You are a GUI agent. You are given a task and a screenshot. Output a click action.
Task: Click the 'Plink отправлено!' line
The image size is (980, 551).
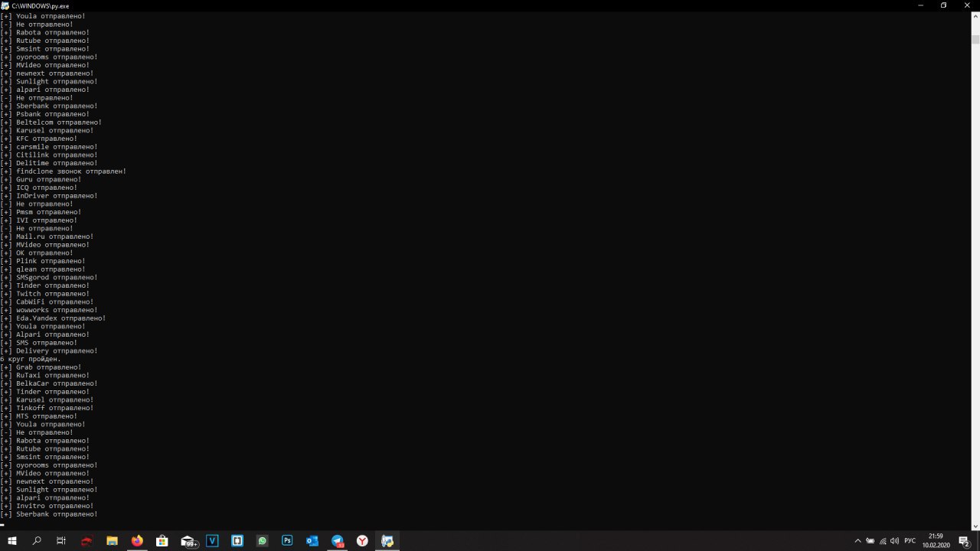pyautogui.click(x=43, y=261)
